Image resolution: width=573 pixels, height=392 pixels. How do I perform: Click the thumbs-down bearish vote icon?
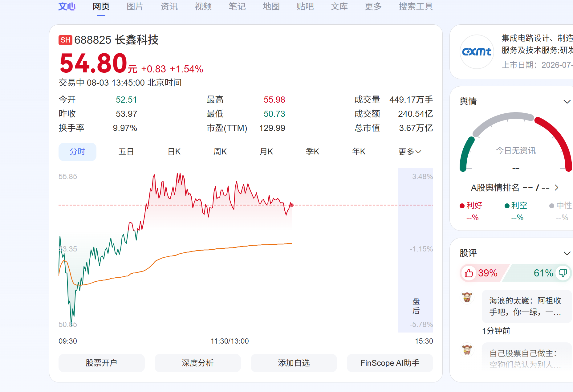pyautogui.click(x=563, y=273)
